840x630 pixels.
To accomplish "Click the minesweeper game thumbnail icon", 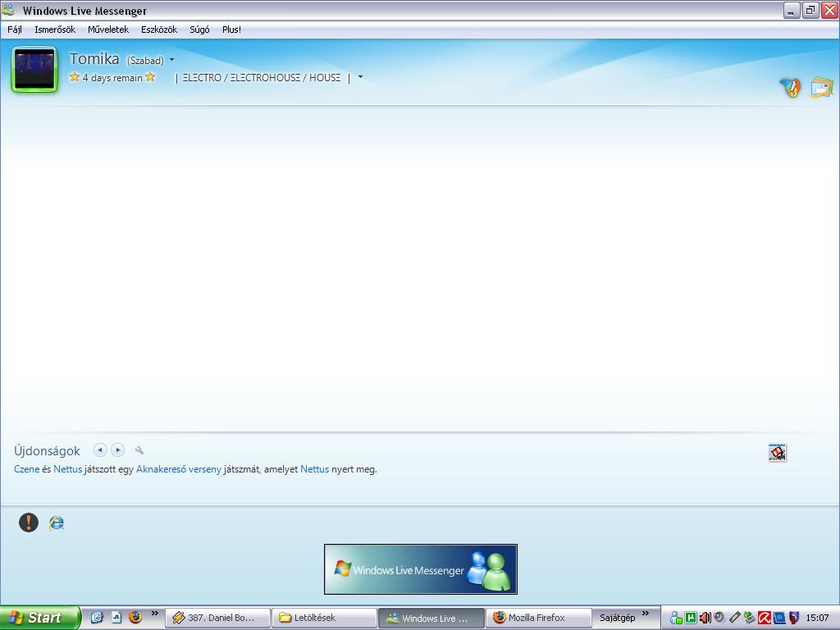I will pos(778,452).
